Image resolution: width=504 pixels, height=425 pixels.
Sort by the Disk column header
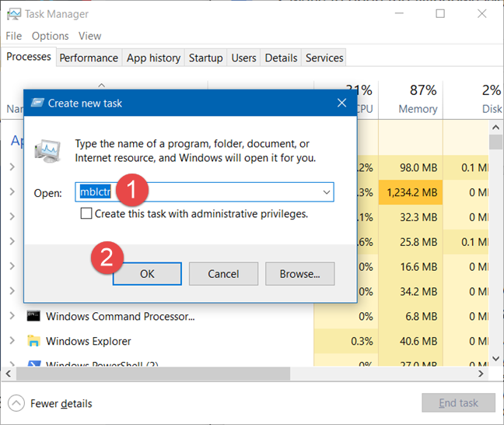(473, 100)
